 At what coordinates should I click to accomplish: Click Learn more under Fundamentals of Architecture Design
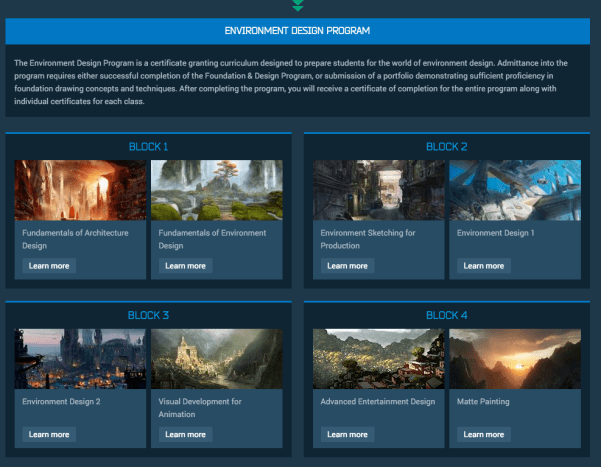tap(49, 266)
